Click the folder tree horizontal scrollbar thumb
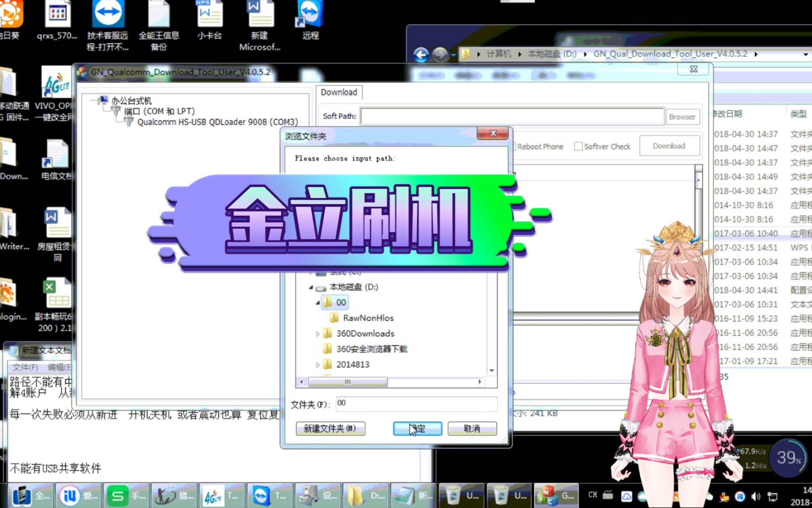The image size is (812, 508). (x=348, y=381)
